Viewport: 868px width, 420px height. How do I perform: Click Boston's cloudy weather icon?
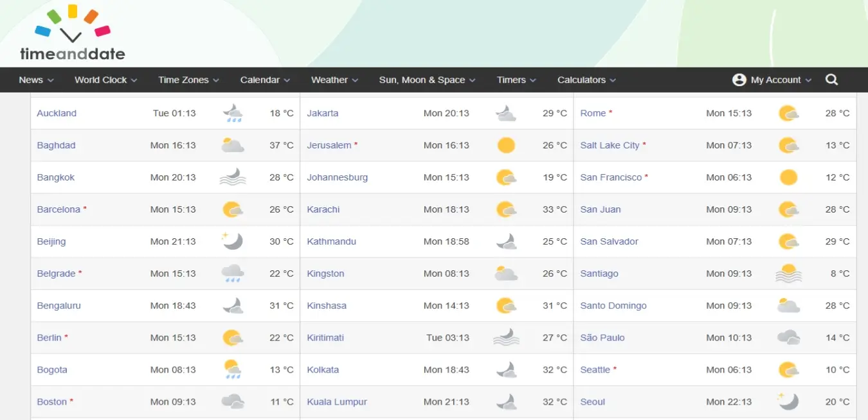(233, 402)
